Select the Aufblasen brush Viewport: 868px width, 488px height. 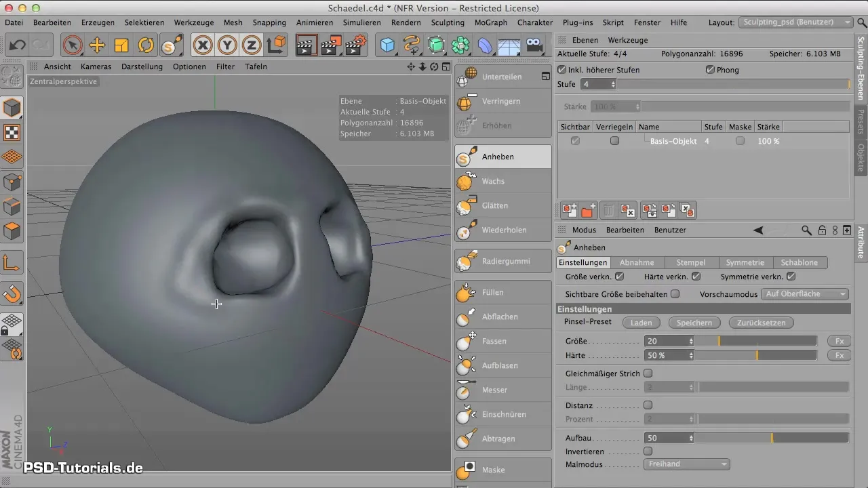502,365
